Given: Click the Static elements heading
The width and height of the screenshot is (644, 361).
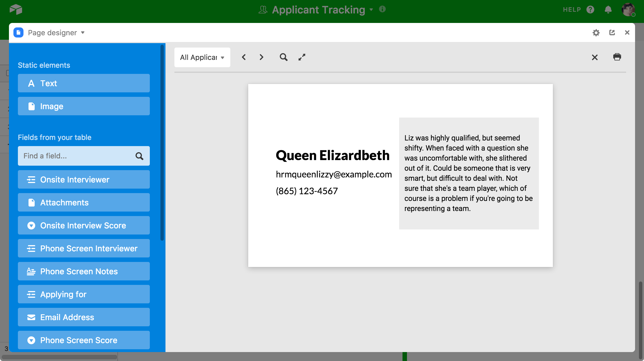Looking at the screenshot, I should tap(44, 65).
